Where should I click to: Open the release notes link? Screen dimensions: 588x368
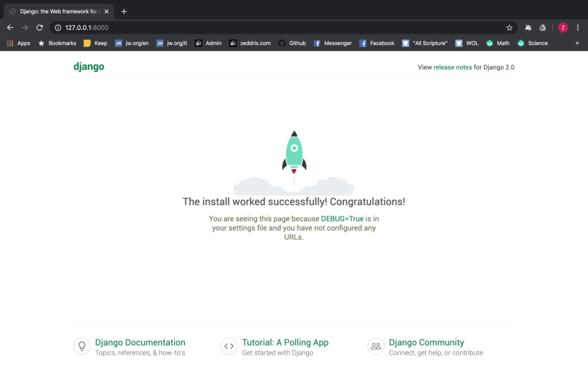(x=452, y=67)
